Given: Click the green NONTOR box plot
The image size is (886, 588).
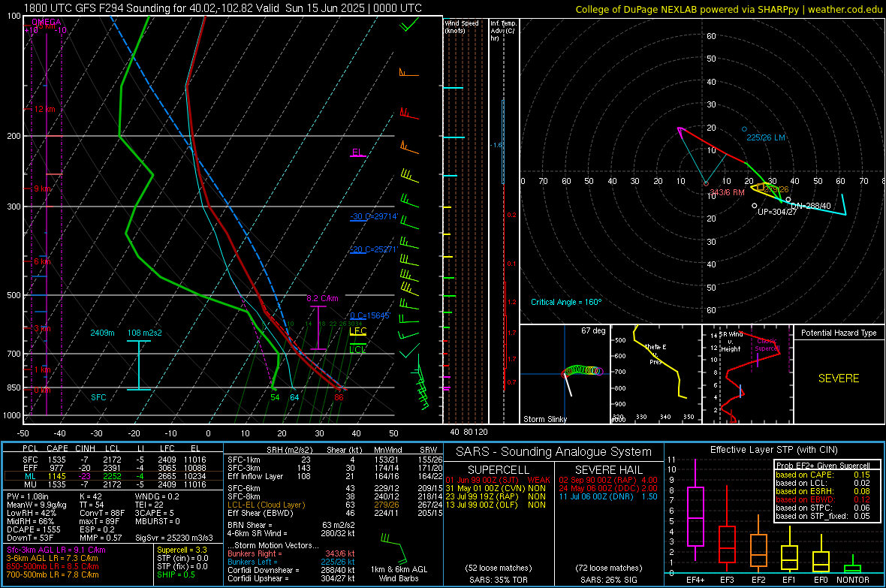Looking at the screenshot, I should (x=852, y=564).
